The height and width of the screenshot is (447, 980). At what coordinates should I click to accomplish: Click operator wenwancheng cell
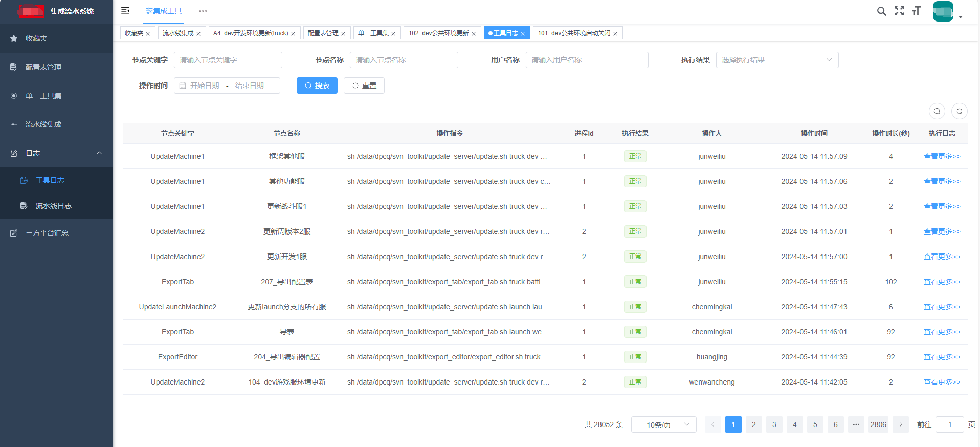coord(711,382)
